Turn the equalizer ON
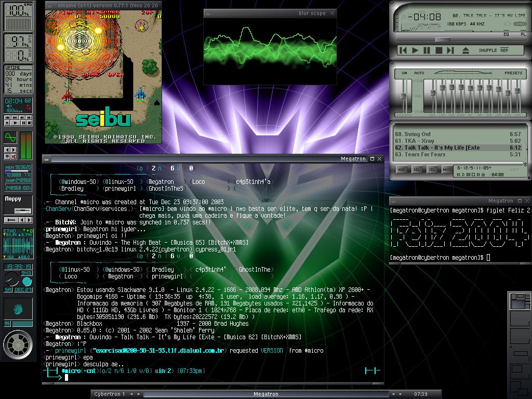The height and width of the screenshot is (399, 532). coord(404,73)
